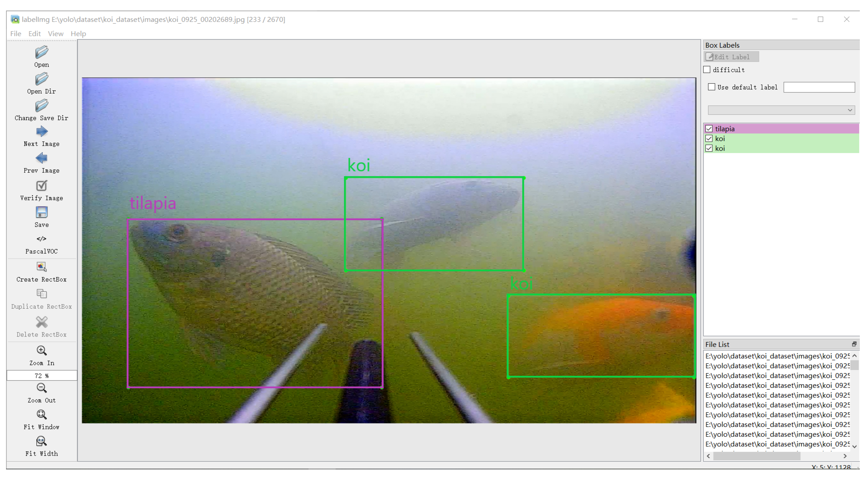Select first koi entry in Box Labels

720,139
